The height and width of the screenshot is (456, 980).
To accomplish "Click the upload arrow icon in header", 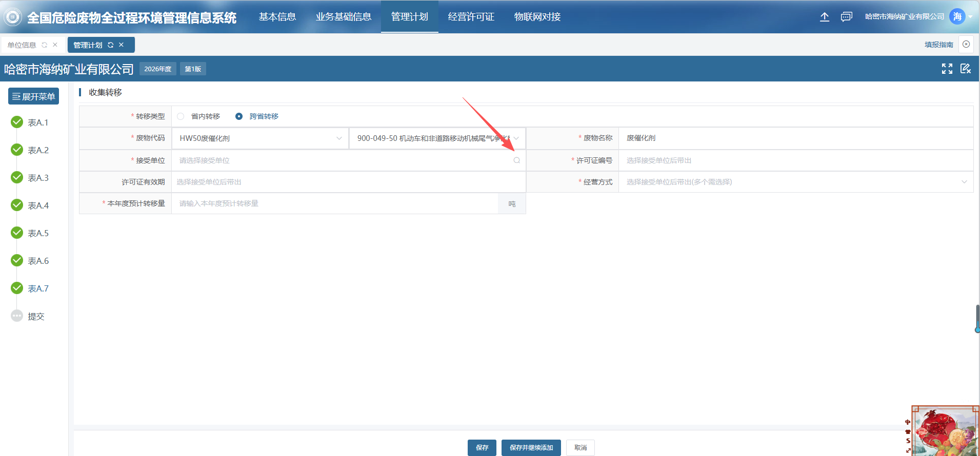I will [824, 17].
